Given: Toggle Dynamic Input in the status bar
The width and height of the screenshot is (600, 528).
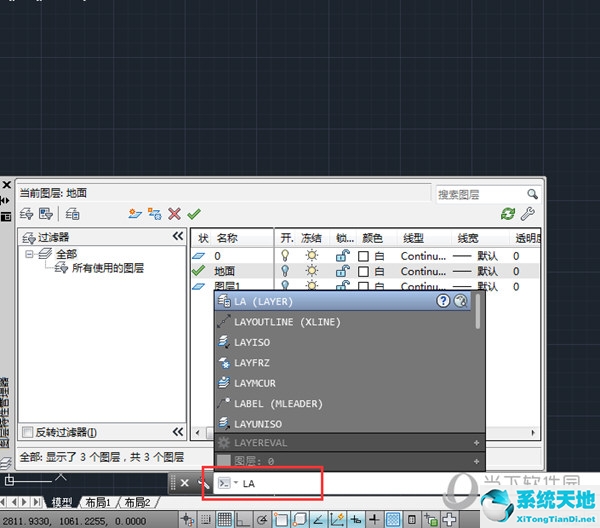Looking at the screenshot, I should click(x=356, y=519).
